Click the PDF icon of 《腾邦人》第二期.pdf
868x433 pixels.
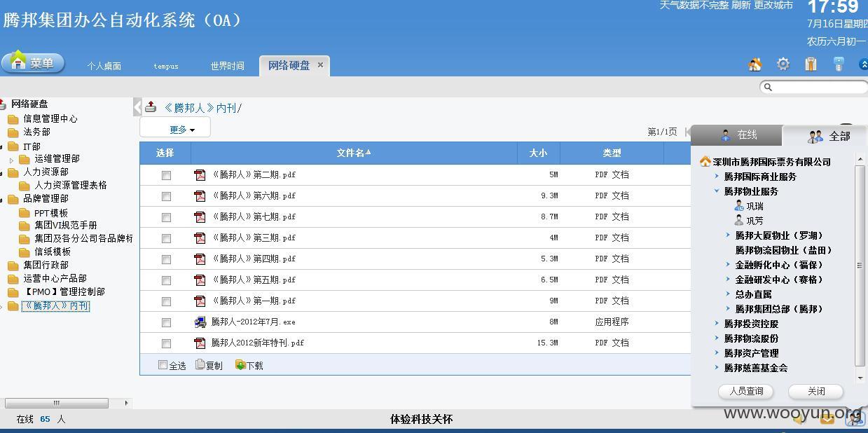[x=200, y=175]
